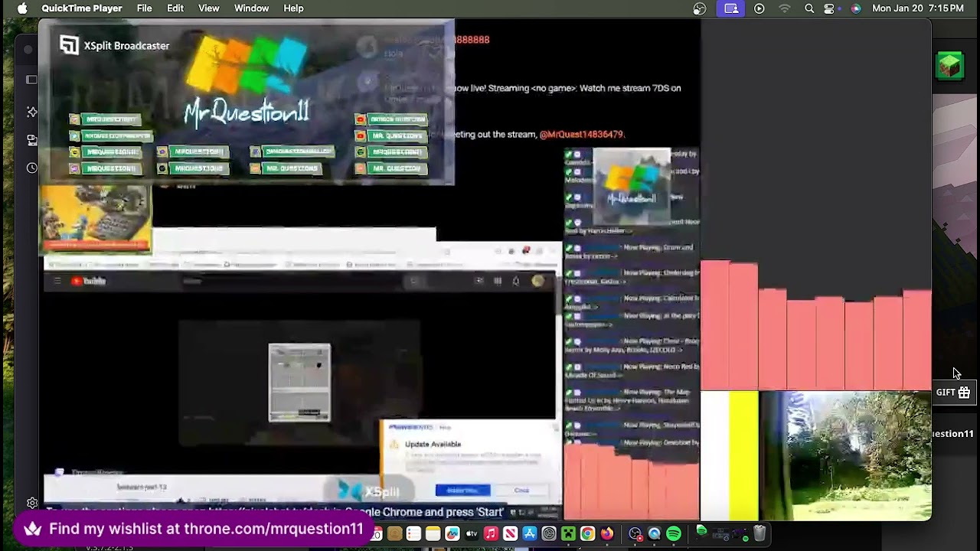Open the Help menu
Screen dimensions: 980x551
point(293,8)
